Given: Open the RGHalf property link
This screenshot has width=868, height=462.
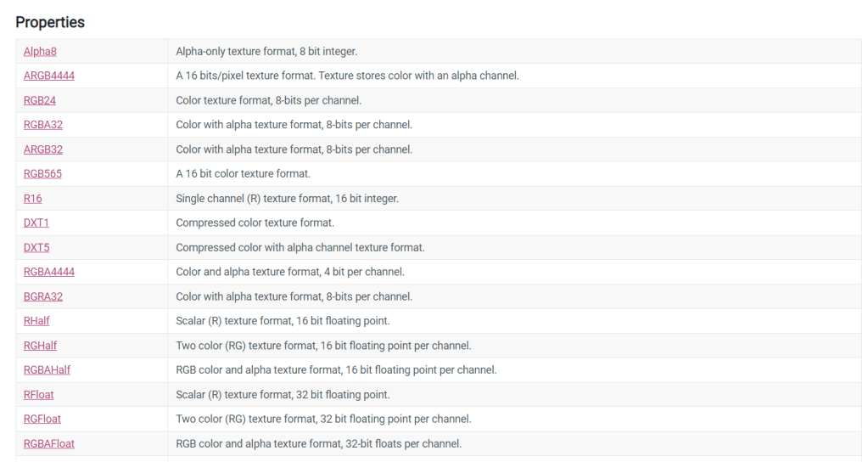Looking at the screenshot, I should (41, 346).
